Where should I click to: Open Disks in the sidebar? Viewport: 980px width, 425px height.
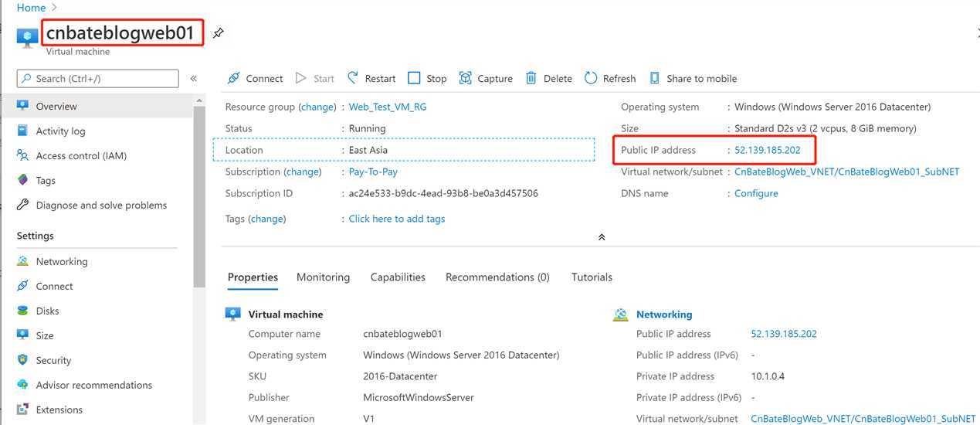(x=47, y=311)
